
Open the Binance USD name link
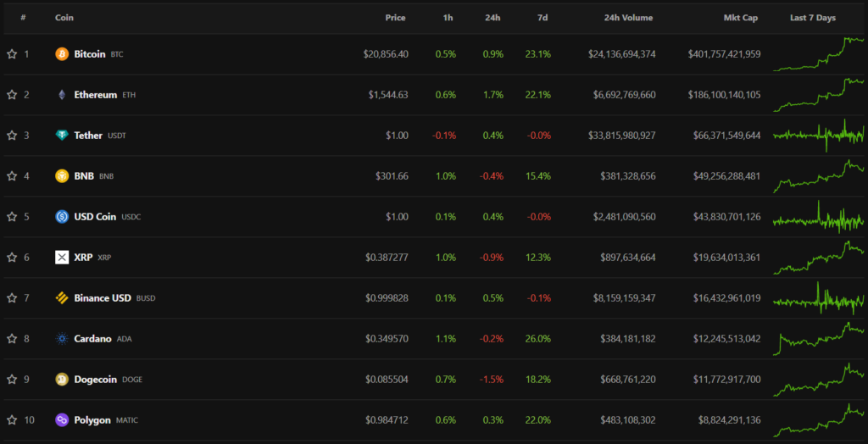(103, 298)
